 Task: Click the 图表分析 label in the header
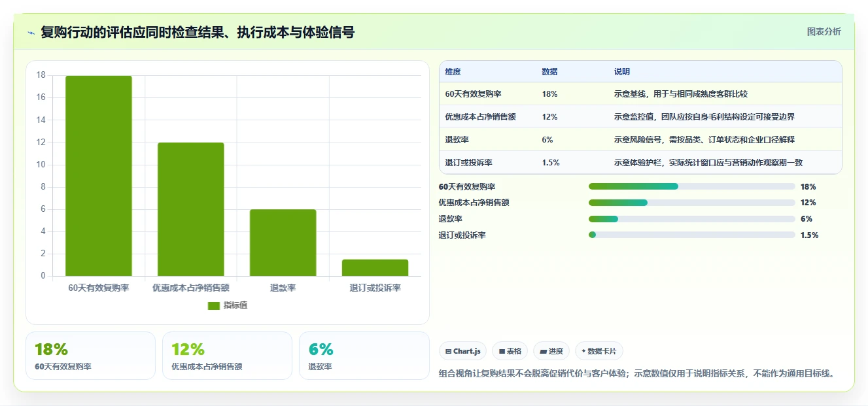tap(824, 31)
